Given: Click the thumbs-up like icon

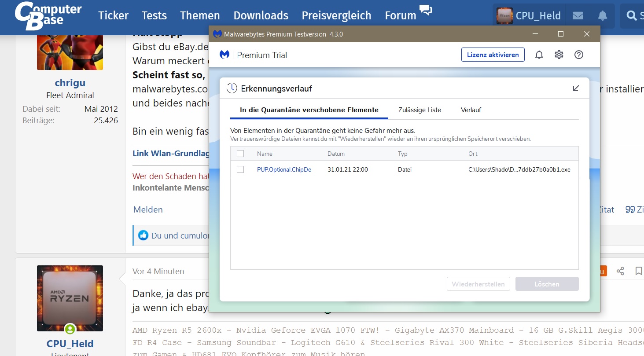Looking at the screenshot, I should pos(143,235).
